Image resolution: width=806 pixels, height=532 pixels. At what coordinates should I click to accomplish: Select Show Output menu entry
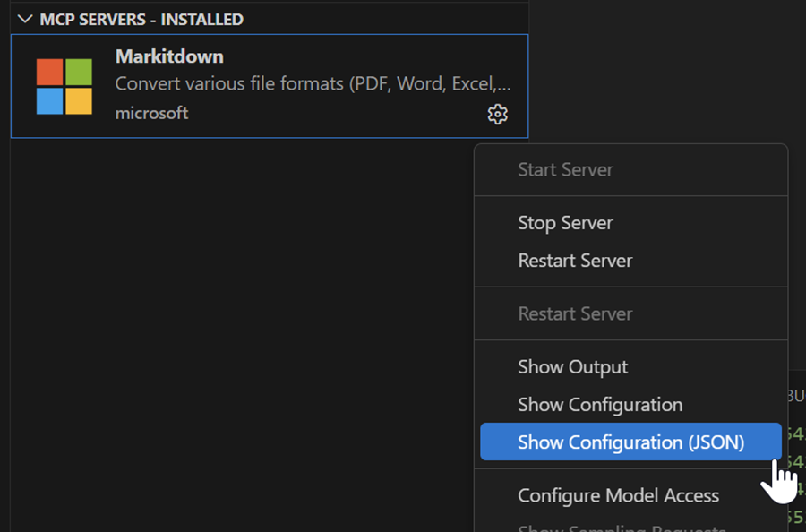572,366
